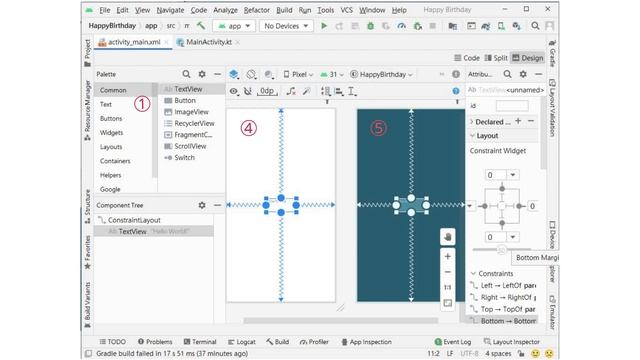This screenshot has height=360, width=640.
Task: Toggle view options eye icon
Action: [x=234, y=91]
